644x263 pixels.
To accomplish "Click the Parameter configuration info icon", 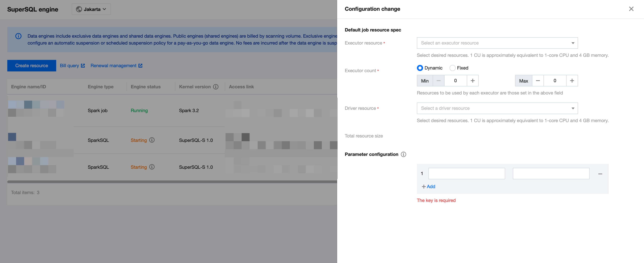I will (403, 154).
